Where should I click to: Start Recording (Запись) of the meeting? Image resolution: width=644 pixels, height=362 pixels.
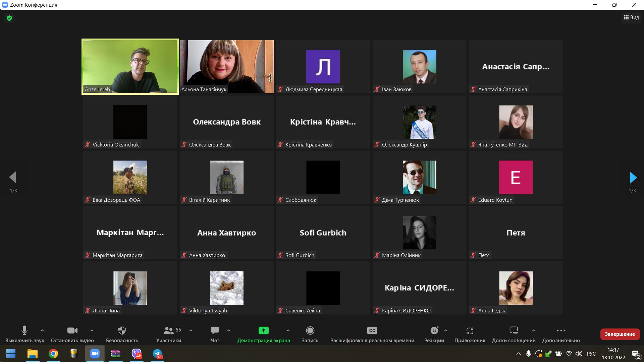tap(310, 331)
